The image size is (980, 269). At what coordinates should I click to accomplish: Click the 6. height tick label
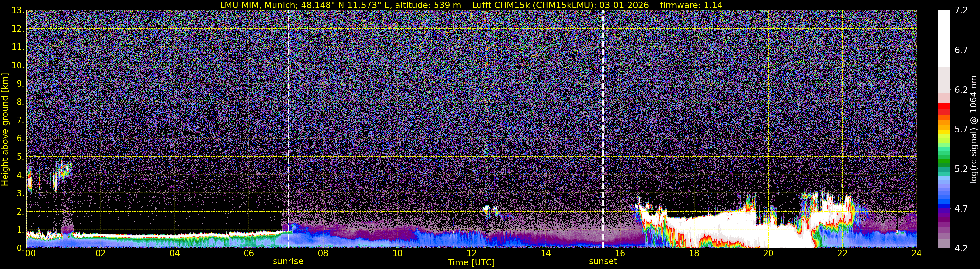20,138
